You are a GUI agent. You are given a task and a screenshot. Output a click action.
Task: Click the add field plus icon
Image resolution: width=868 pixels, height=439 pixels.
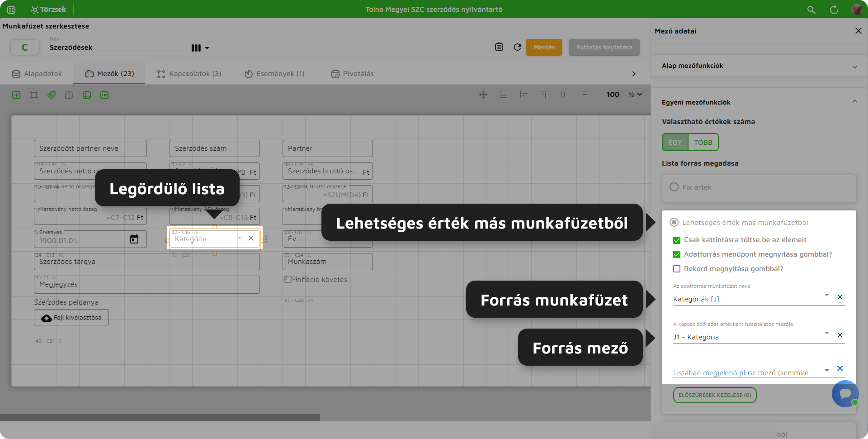click(16, 95)
